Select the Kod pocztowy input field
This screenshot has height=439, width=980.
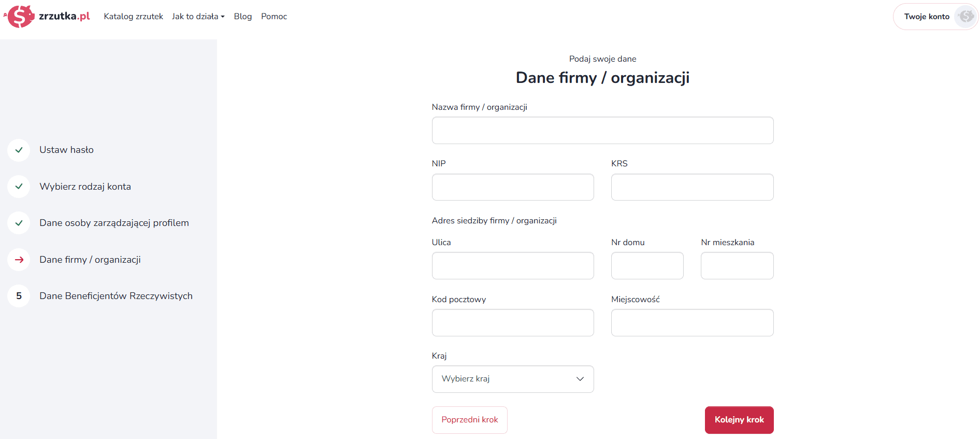(x=513, y=322)
